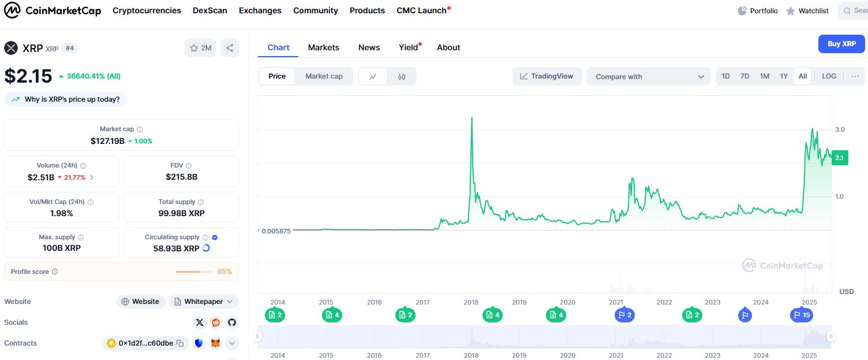
Task: Toggle LOG scale on chart
Action: [x=829, y=76]
